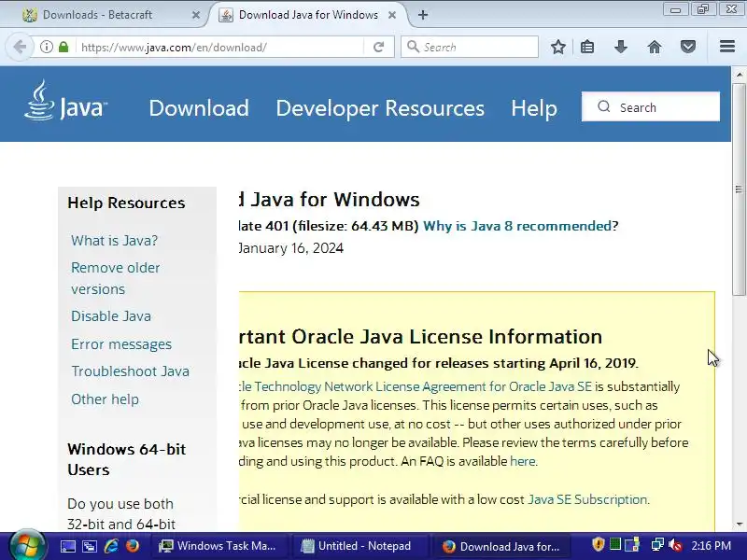Bookmark this page with the star icon
This screenshot has width=747, height=560.
point(557,47)
